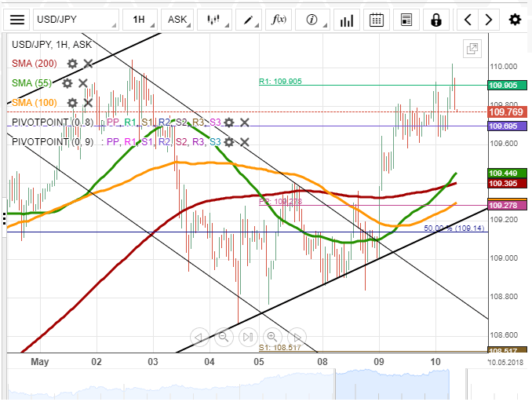Image resolution: width=532 pixels, height=402 pixels.
Task: Remove the SMA (100) indicator
Action: [88, 102]
